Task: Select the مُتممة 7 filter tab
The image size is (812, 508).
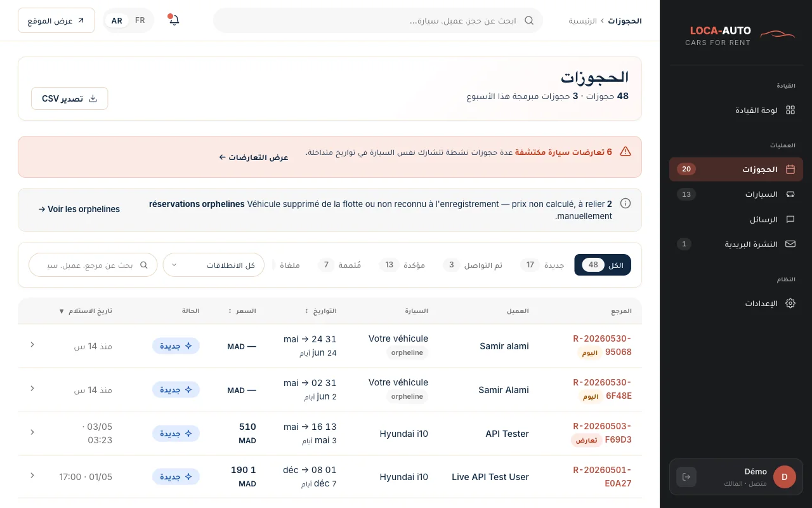Action: [339, 265]
